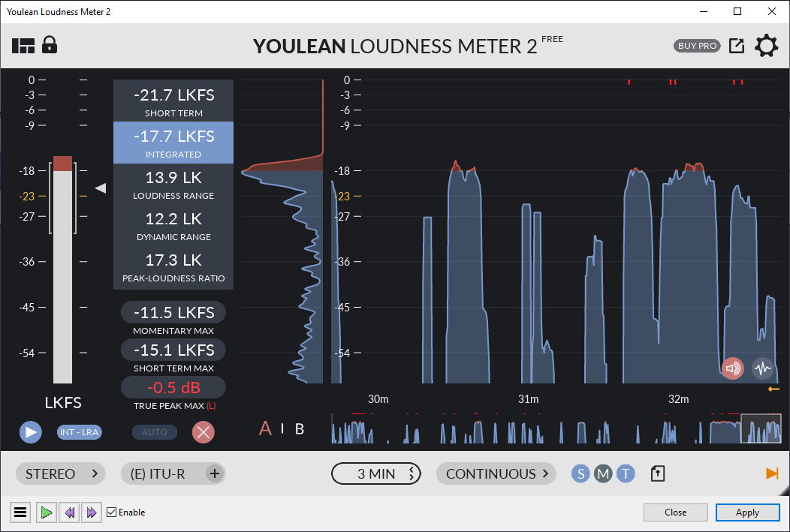
Task: Click the rewind double-arrow button
Action: coord(70,512)
